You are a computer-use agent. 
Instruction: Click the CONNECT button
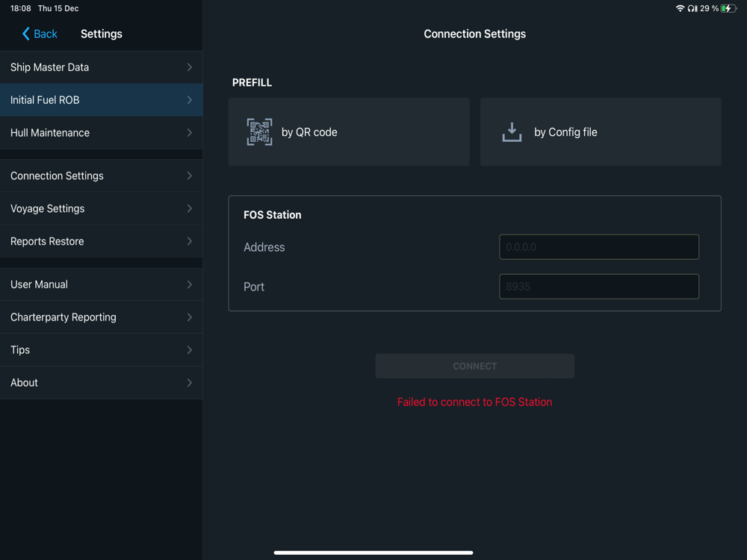point(474,366)
